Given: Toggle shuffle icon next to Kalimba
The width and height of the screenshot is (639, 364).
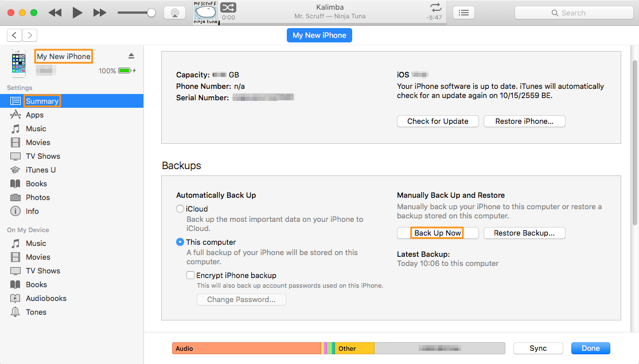Looking at the screenshot, I should (228, 7).
